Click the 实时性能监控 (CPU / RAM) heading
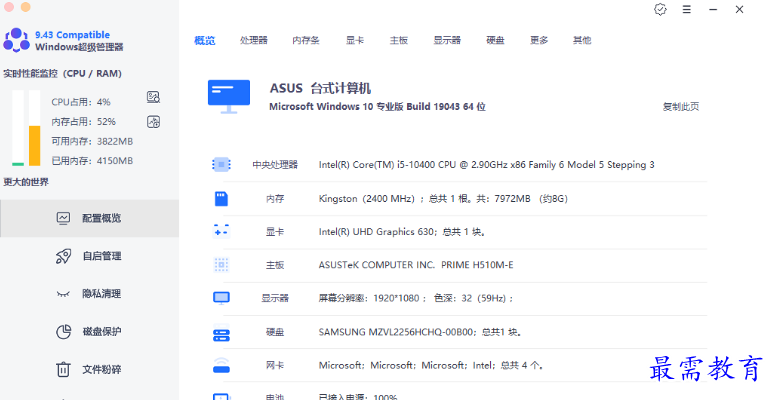This screenshot has width=771, height=400. pos(62,74)
